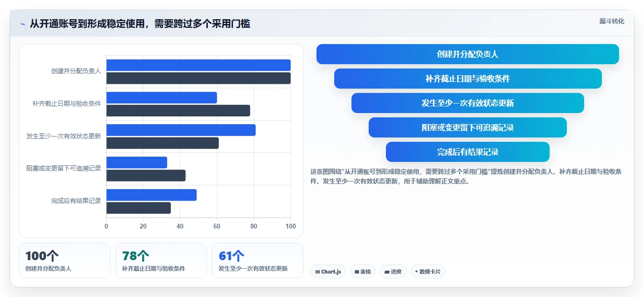Image resolution: width=644 pixels, height=297 pixels.
Task: Click the dark bar for 补齐截止日期与验收条件
Action: 178,111
